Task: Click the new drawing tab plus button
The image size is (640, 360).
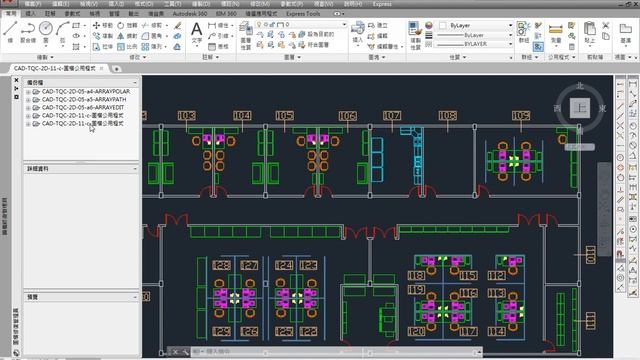Action: tap(116, 69)
